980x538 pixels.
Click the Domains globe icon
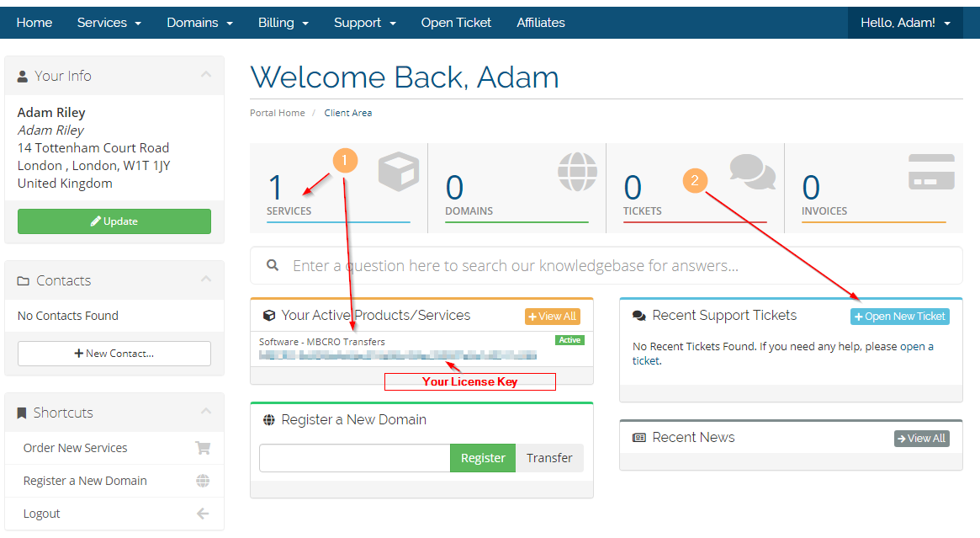tap(576, 171)
